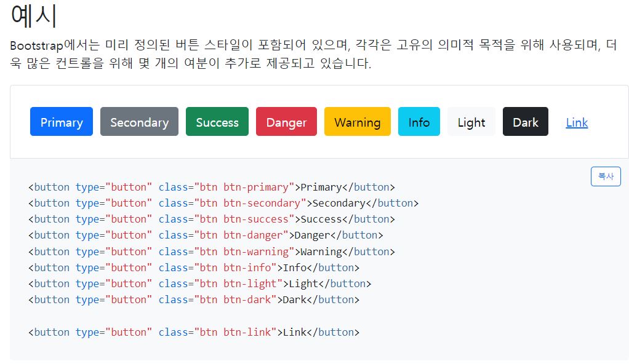
Task: Click the btn-danger code line
Action: [x=206, y=235]
